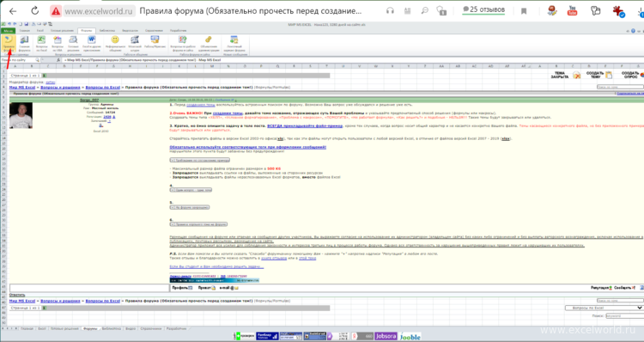Open the Вопросы по Excel forum dropdown

click(604, 308)
